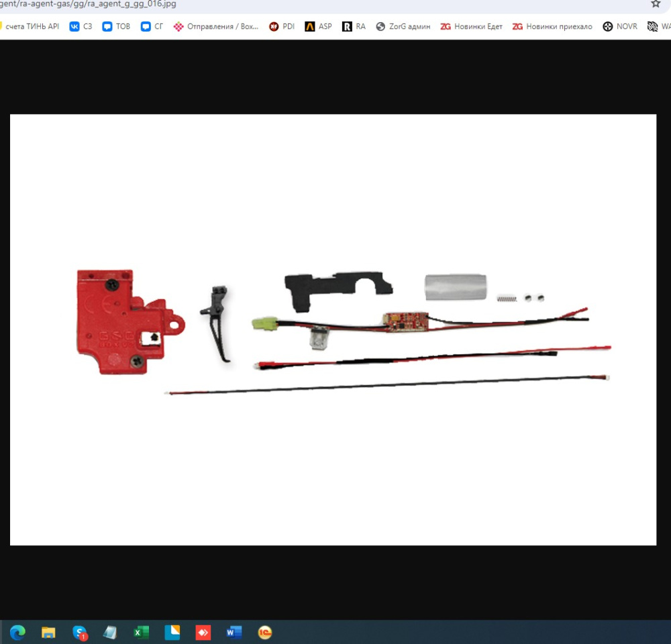Image resolution: width=671 pixels, height=644 pixels.
Task: Open the 'RA' bookmark
Action: point(354,27)
